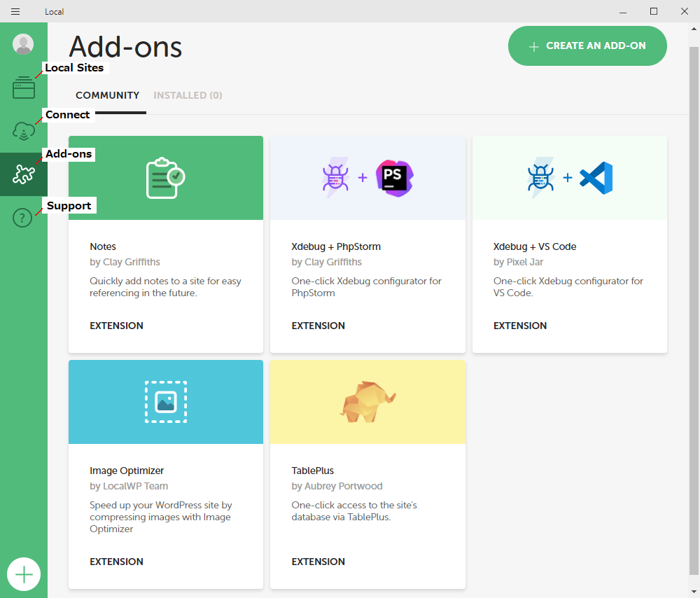
Task: Click 'by Pixel Jar' author text
Action: [518, 262]
